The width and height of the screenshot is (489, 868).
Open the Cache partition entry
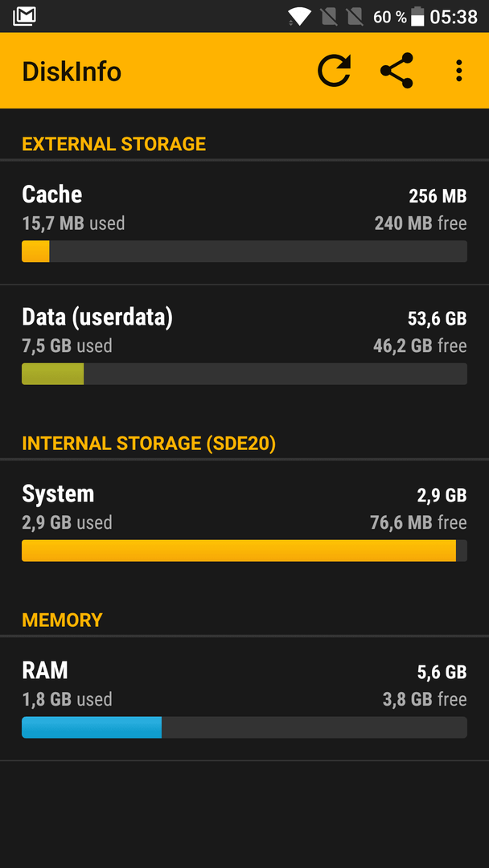coord(244,223)
